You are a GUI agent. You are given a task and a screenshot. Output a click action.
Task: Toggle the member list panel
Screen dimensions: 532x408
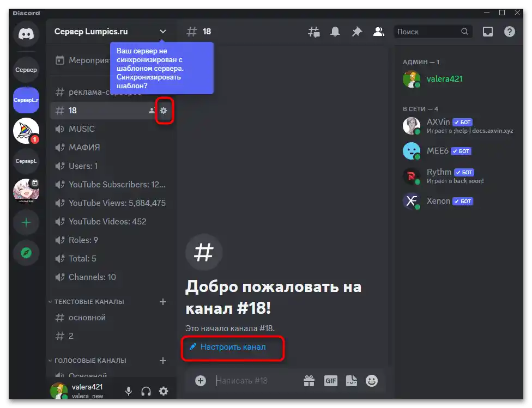click(378, 32)
